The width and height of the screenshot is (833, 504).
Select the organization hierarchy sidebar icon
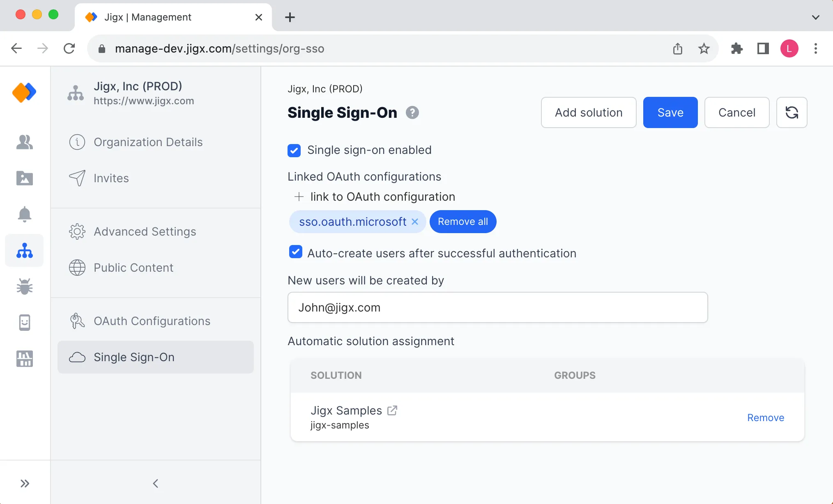(x=25, y=250)
